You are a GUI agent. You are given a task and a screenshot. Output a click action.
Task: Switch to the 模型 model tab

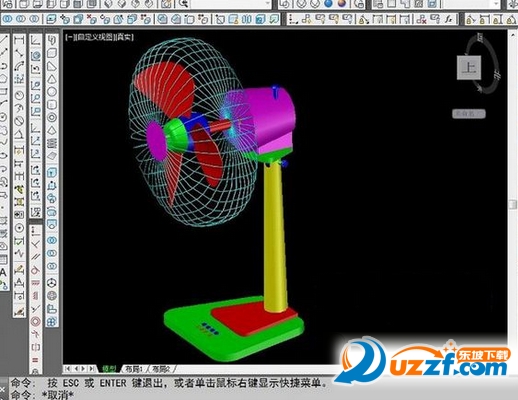point(109,369)
